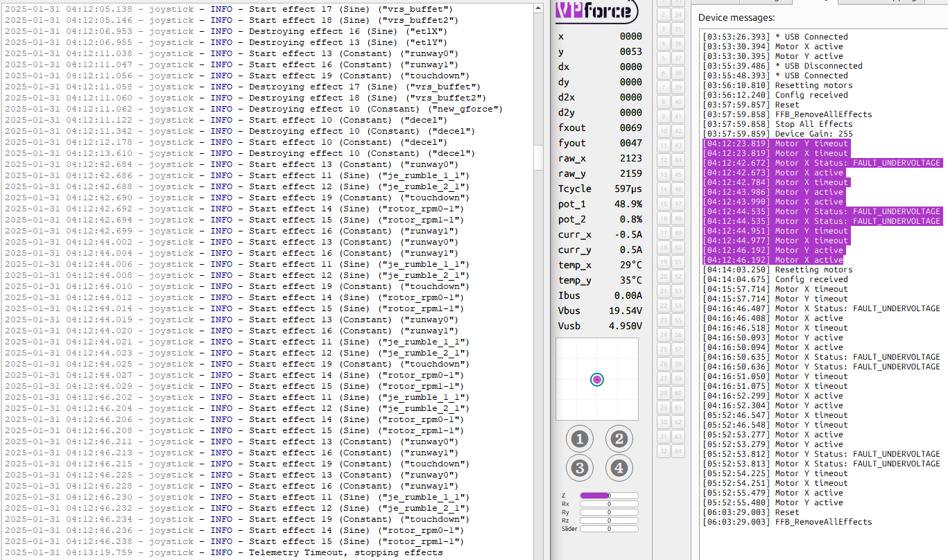Select the pot_2 0.8% value
This screenshot has height=560, width=948.
(x=600, y=219)
